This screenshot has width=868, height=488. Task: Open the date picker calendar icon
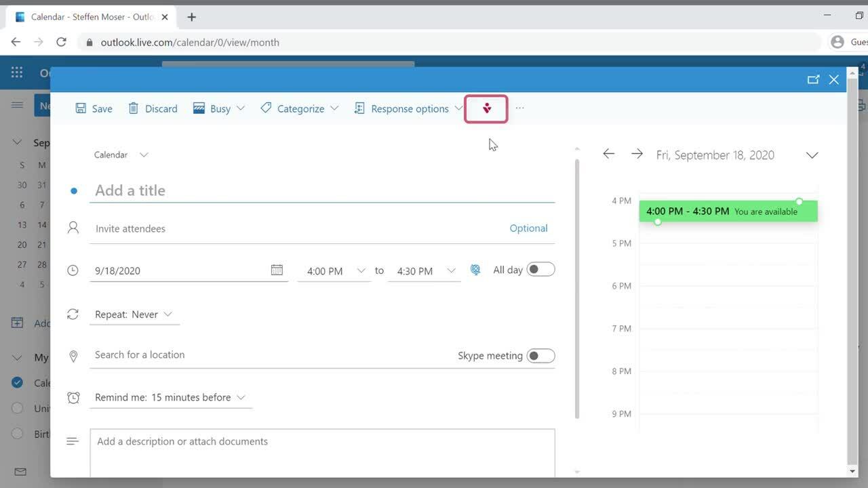[x=277, y=270]
